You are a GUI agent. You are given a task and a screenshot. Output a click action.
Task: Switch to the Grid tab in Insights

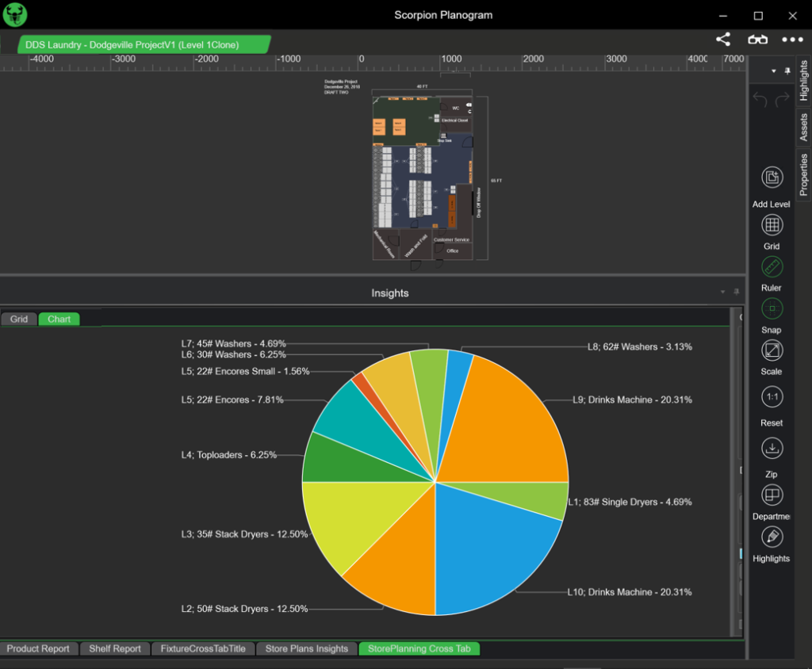pyautogui.click(x=19, y=319)
